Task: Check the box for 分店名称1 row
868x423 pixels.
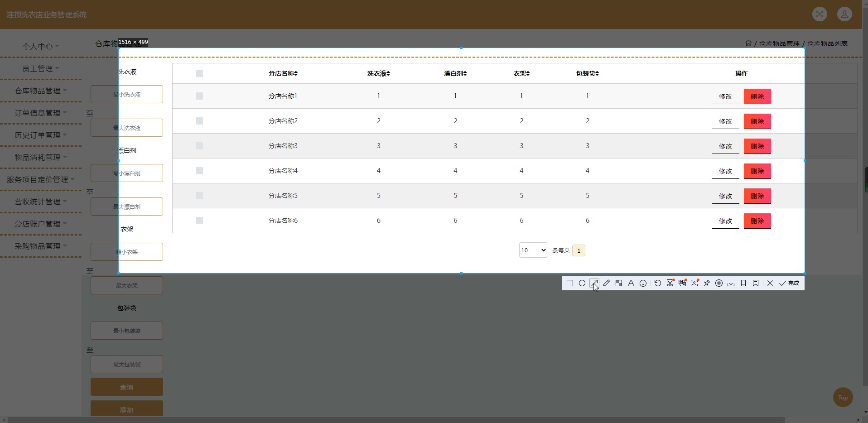Action: (x=199, y=96)
